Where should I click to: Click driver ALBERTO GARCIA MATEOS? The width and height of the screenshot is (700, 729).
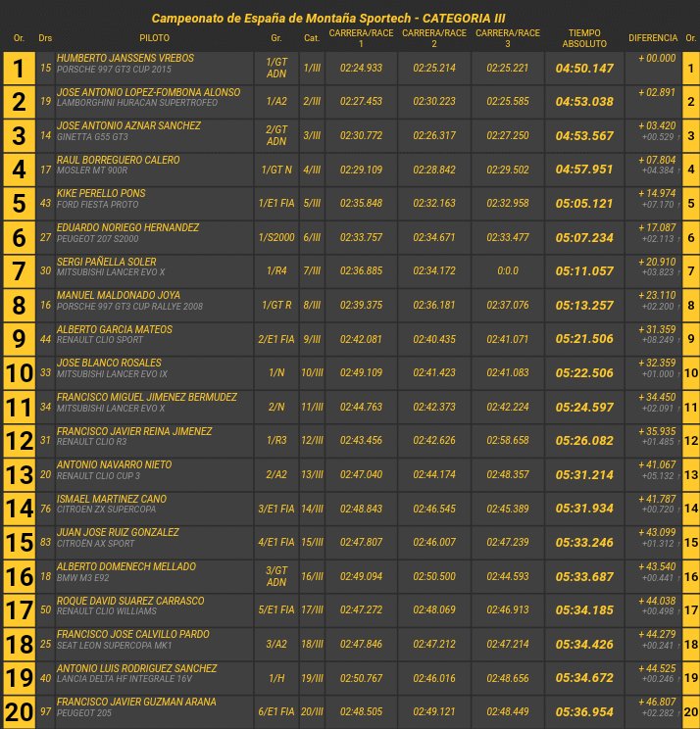pyautogui.click(x=115, y=329)
